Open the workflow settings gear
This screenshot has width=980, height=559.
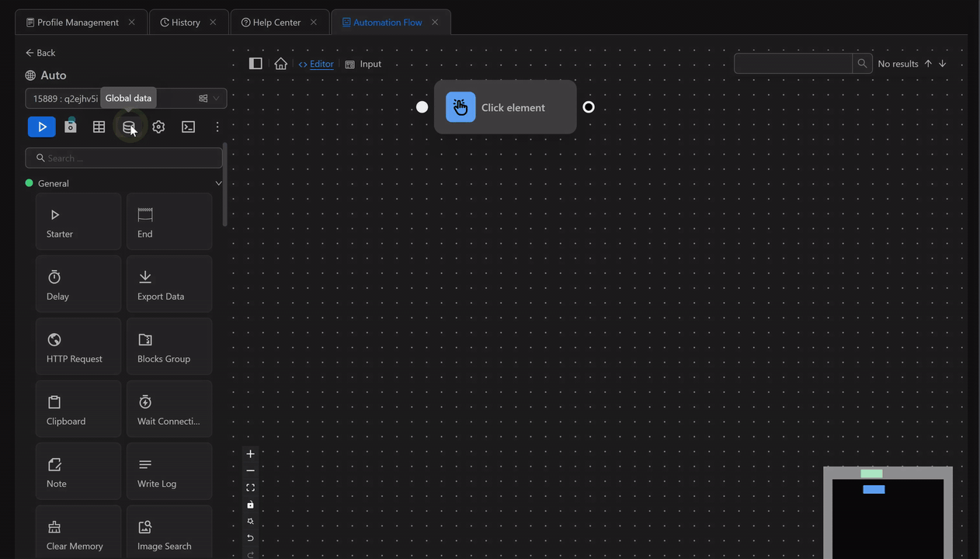point(158,126)
